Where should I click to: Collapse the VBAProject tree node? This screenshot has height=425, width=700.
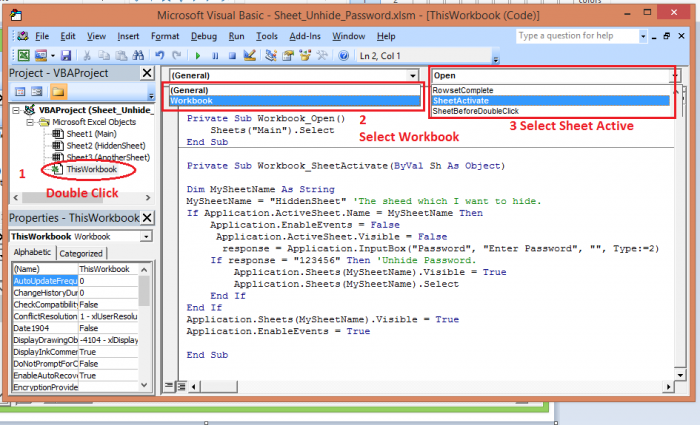[x=16, y=110]
